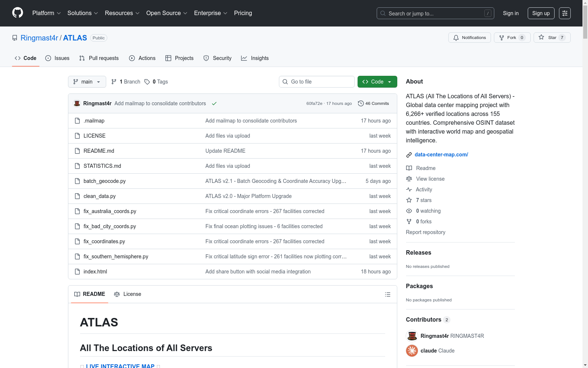
Task: Open the STATISTICS.md file
Action: [102, 166]
